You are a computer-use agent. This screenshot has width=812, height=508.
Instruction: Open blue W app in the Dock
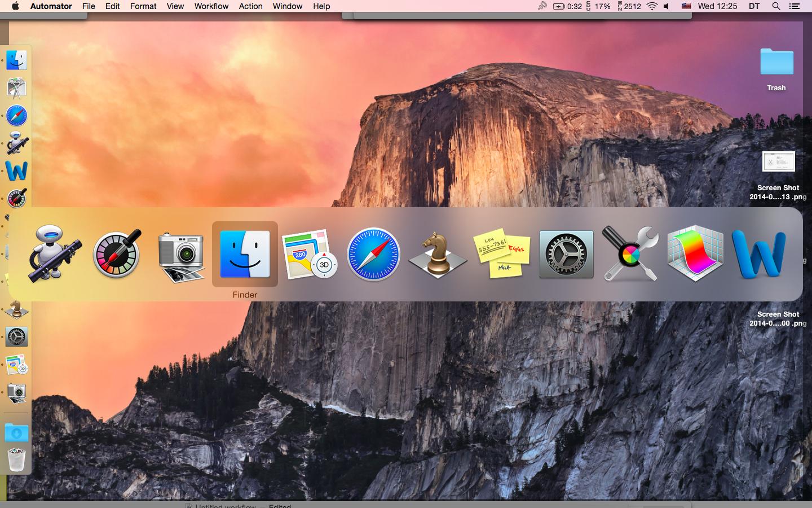[17, 170]
